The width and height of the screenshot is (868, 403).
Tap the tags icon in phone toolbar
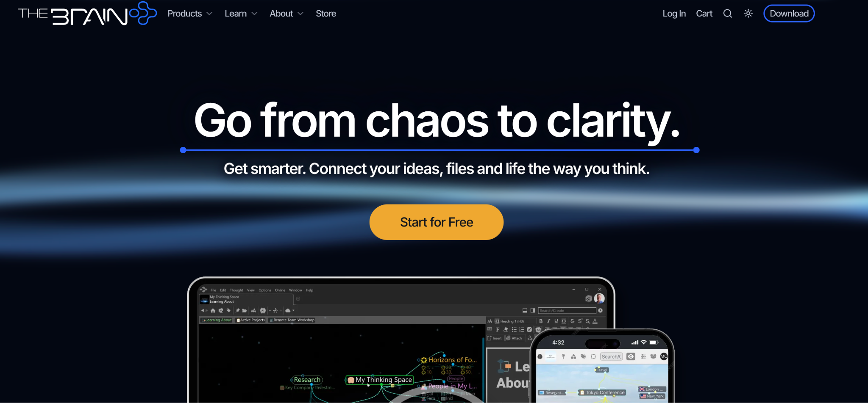[583, 356]
